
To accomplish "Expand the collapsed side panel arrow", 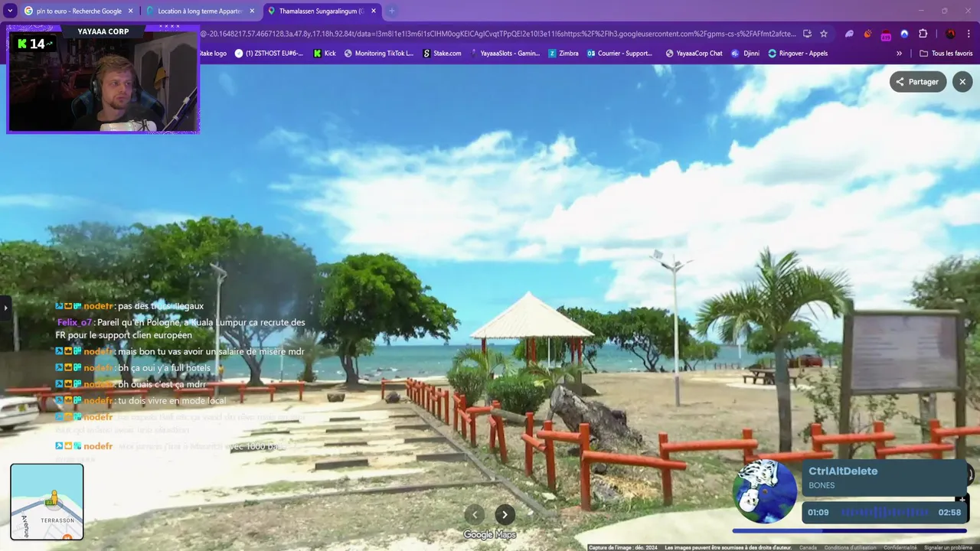I will coord(5,308).
